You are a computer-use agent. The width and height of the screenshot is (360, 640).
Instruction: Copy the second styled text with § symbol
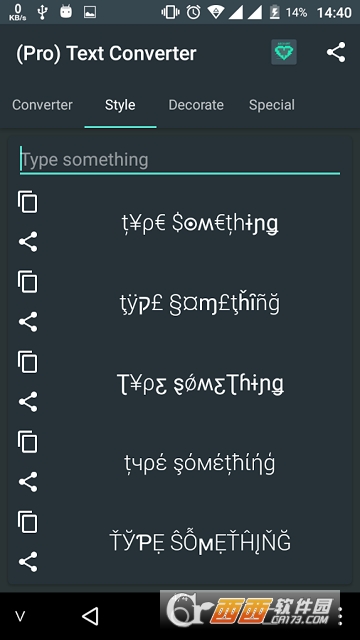(x=28, y=282)
